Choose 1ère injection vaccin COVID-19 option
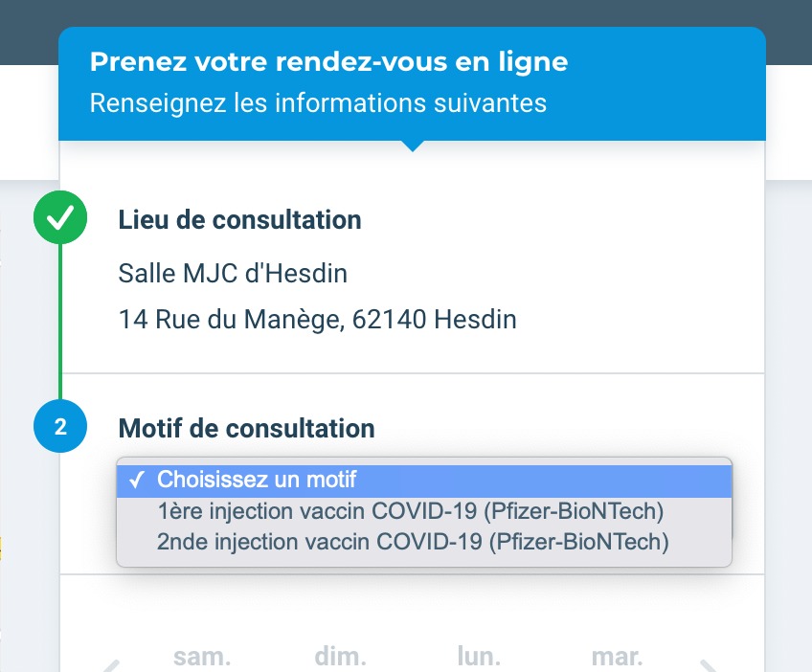 pyautogui.click(x=411, y=511)
